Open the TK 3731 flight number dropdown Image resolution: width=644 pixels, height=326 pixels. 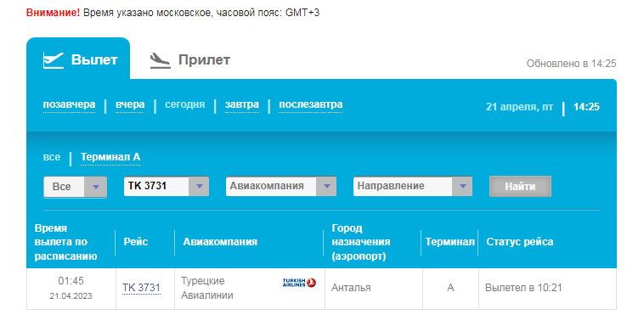167,186
